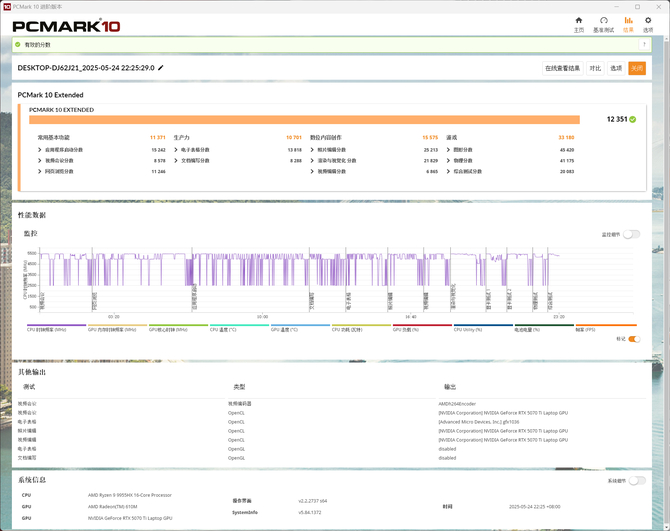This screenshot has height=531, width=670.
Task: Click the green valid-score check icon
Action: [x=19, y=45]
